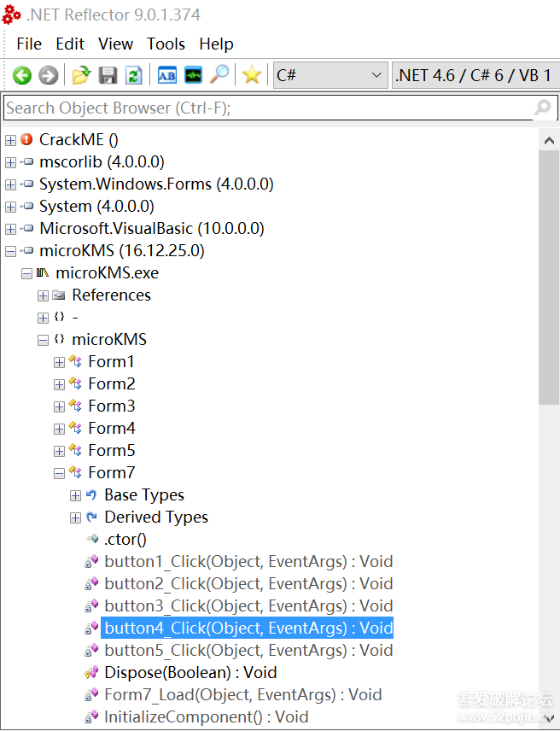Open the C# language dropdown
The height and width of the screenshot is (731, 560).
coord(330,75)
